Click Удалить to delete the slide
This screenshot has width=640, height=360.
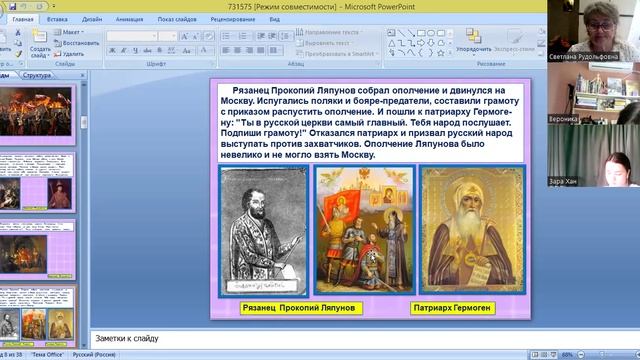[x=69, y=53]
